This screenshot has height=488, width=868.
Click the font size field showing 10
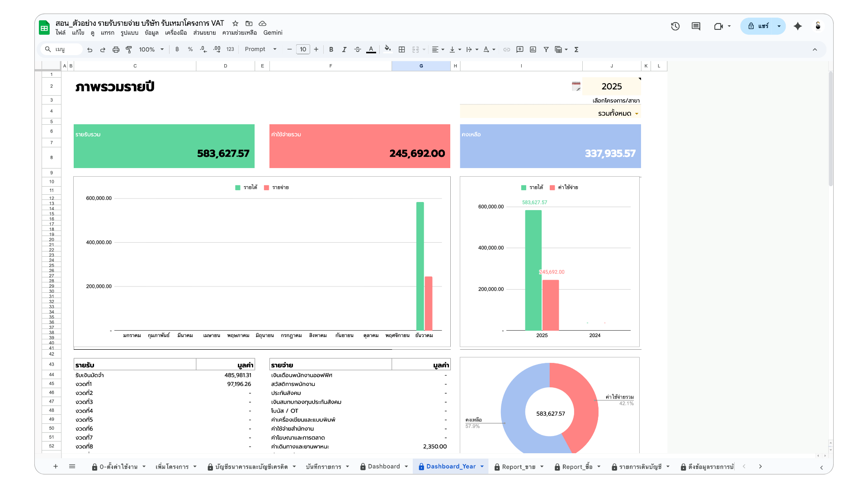pos(303,50)
